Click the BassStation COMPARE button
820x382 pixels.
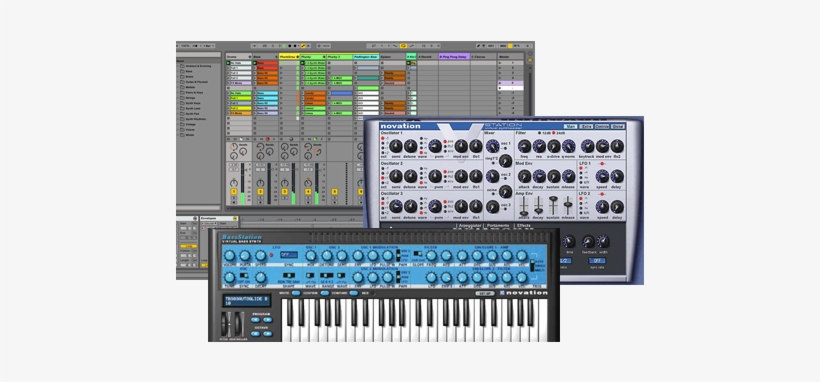(x=354, y=293)
